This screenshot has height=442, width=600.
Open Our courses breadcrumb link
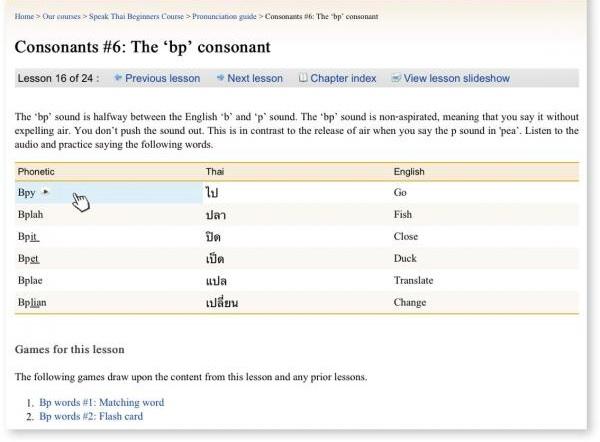click(62, 16)
